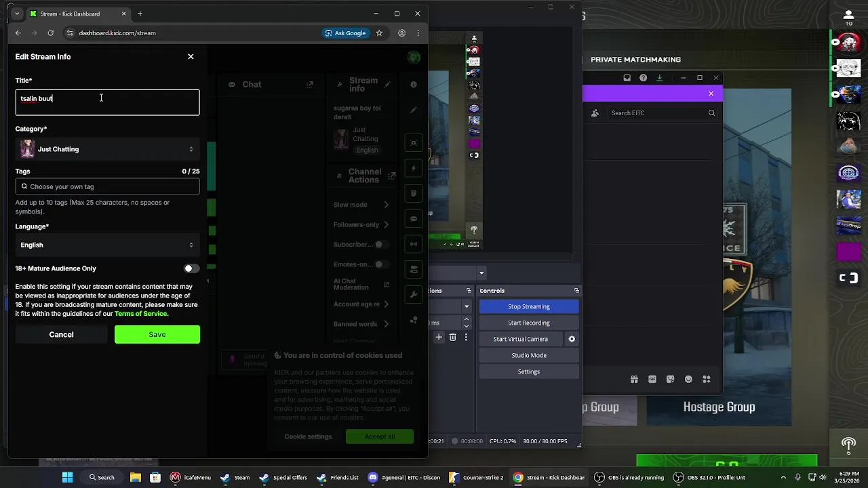
Task: Enable Studio Mode in OBS
Action: pyautogui.click(x=529, y=355)
